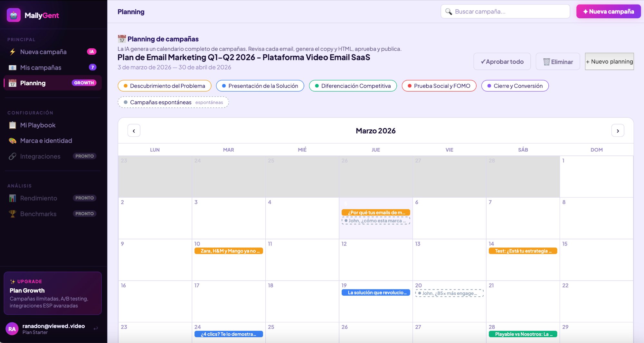Image resolution: width=644 pixels, height=343 pixels.
Task: Open the '¿Por qué tus emails de m...' event
Action: click(x=376, y=212)
